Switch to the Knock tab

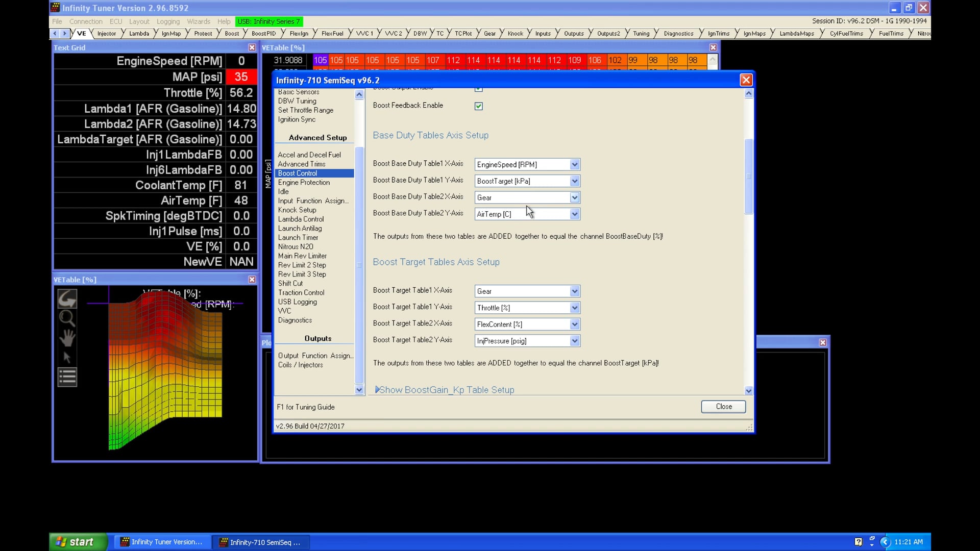(514, 33)
